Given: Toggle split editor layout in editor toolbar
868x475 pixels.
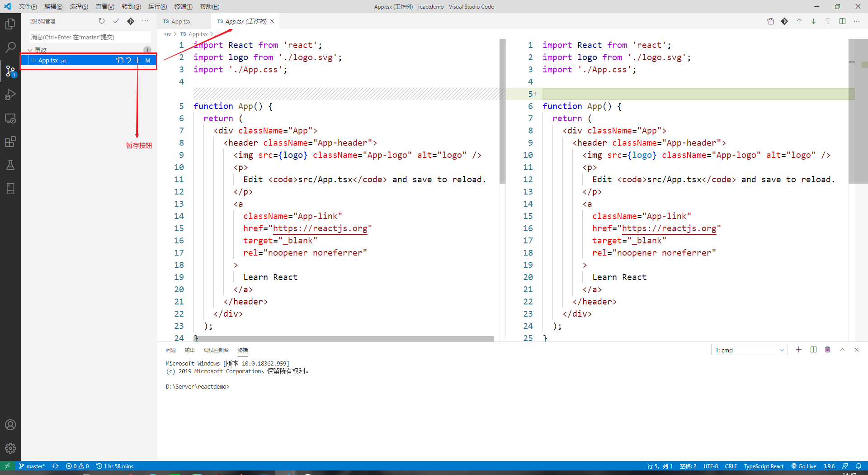Looking at the screenshot, I should click(x=842, y=21).
